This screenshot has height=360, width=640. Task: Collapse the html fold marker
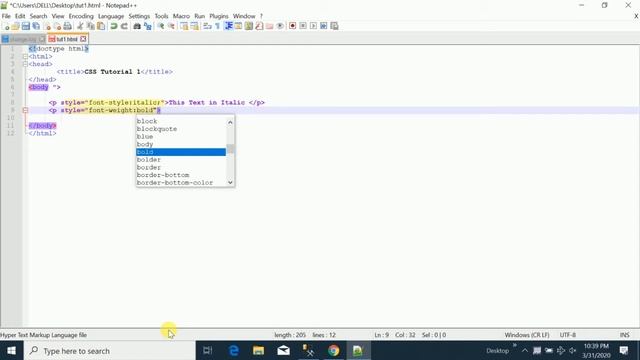[x=25, y=56]
